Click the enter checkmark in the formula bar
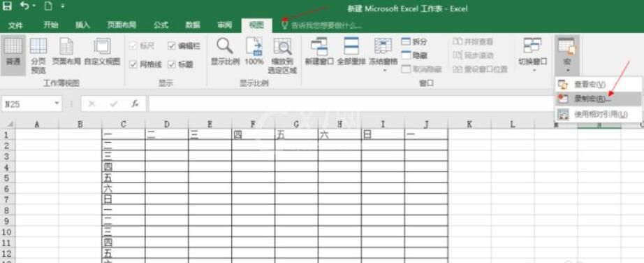 (x=114, y=104)
